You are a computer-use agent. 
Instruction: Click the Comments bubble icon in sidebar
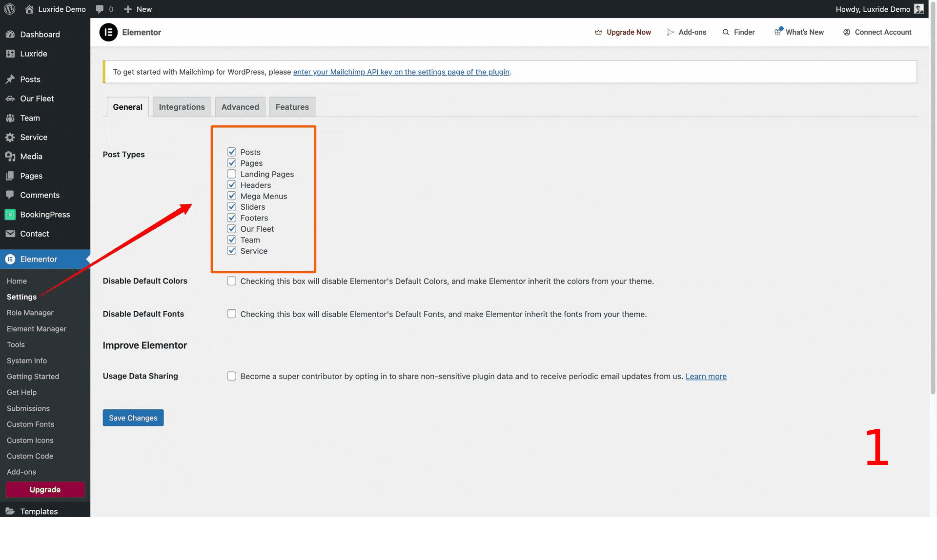point(10,195)
